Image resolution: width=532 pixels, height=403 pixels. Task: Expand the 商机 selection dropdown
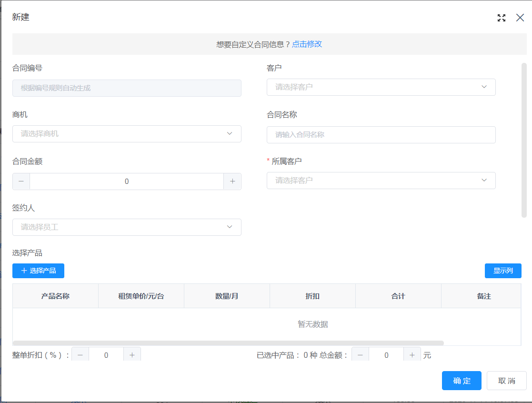(x=127, y=134)
